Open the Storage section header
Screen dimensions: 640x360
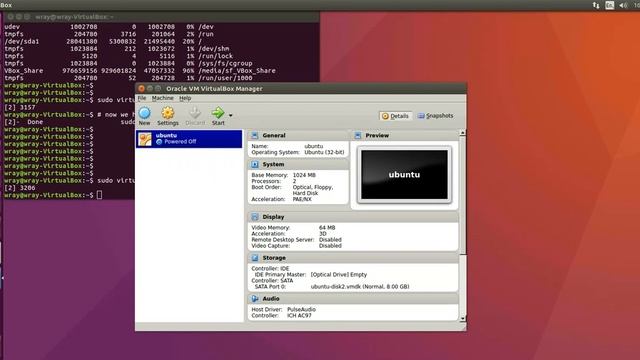click(353, 258)
